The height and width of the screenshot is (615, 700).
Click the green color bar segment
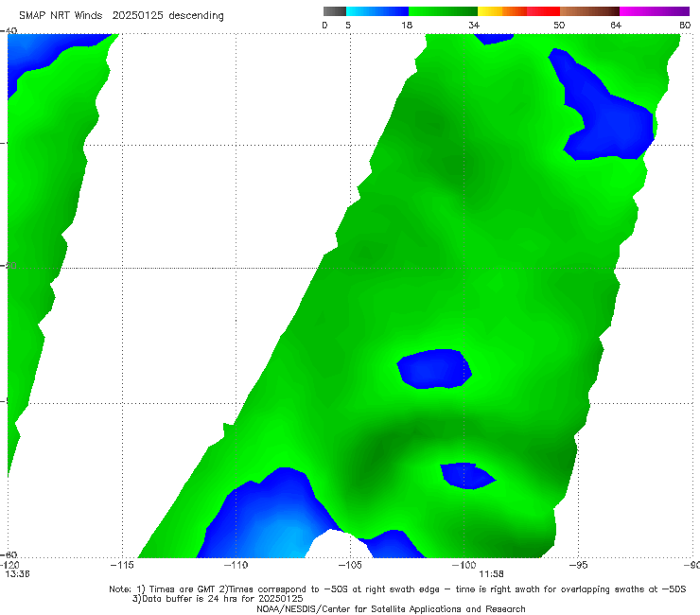443,11
